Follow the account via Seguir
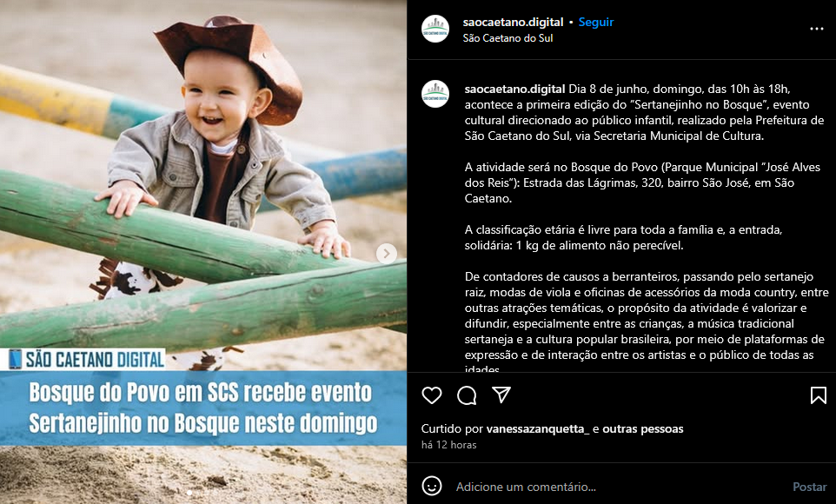Image resolution: width=836 pixels, height=504 pixels. point(596,23)
